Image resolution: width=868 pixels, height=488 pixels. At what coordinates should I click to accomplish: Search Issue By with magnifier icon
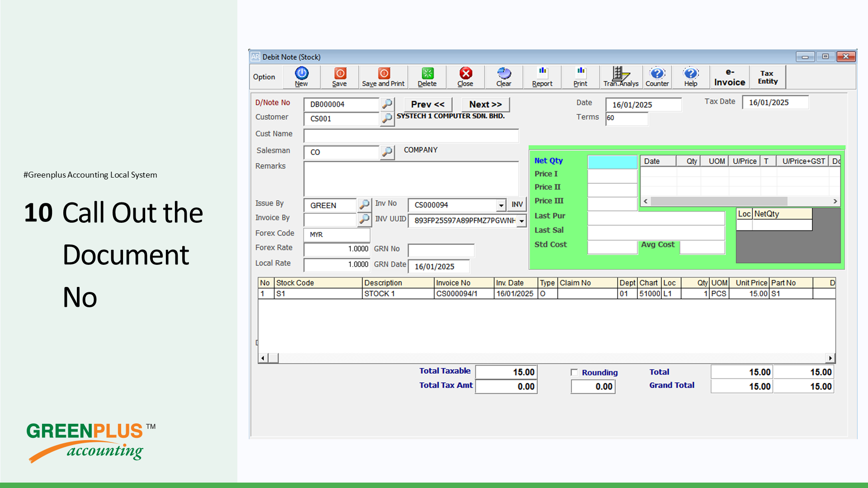[x=364, y=205]
